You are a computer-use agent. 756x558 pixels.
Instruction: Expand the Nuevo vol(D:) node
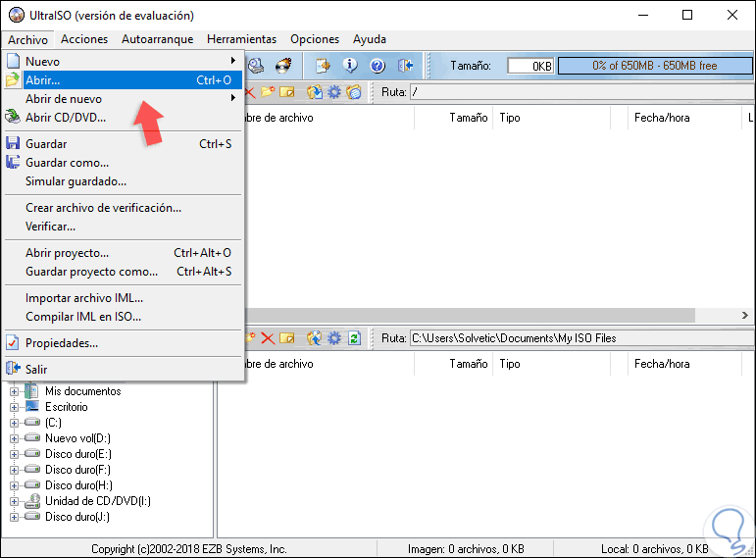coord(14,438)
